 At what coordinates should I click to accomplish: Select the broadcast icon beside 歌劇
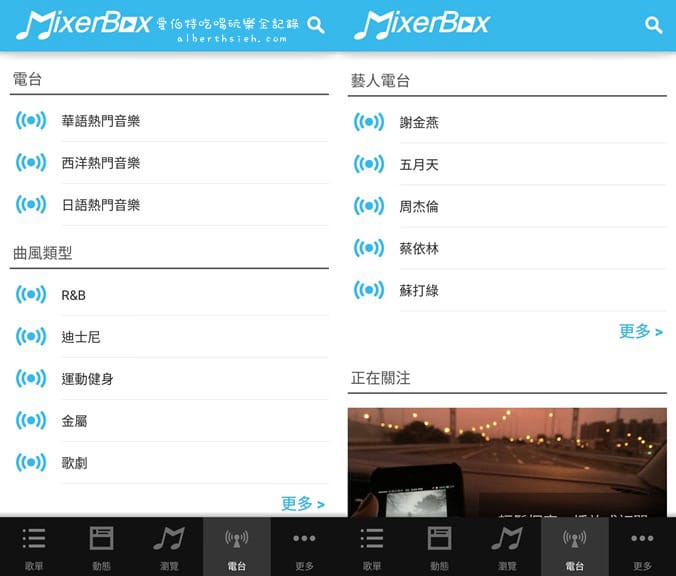tap(31, 463)
